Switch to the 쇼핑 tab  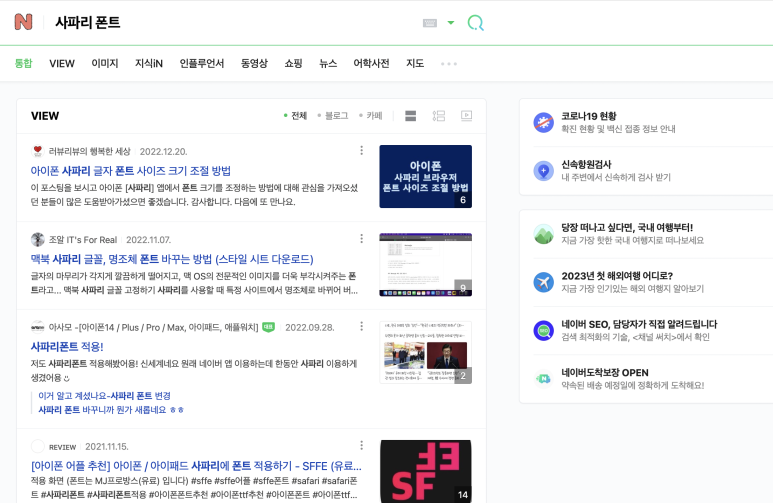[293, 63]
